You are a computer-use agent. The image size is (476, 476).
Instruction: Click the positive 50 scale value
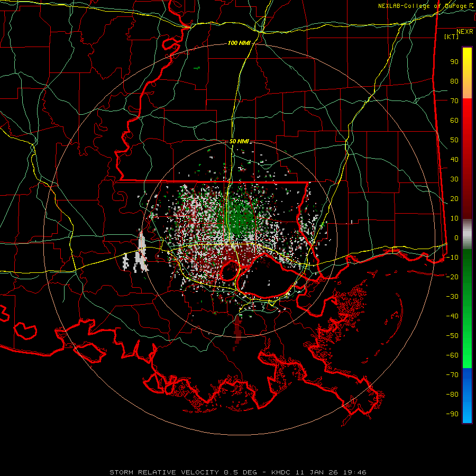tap(454, 140)
